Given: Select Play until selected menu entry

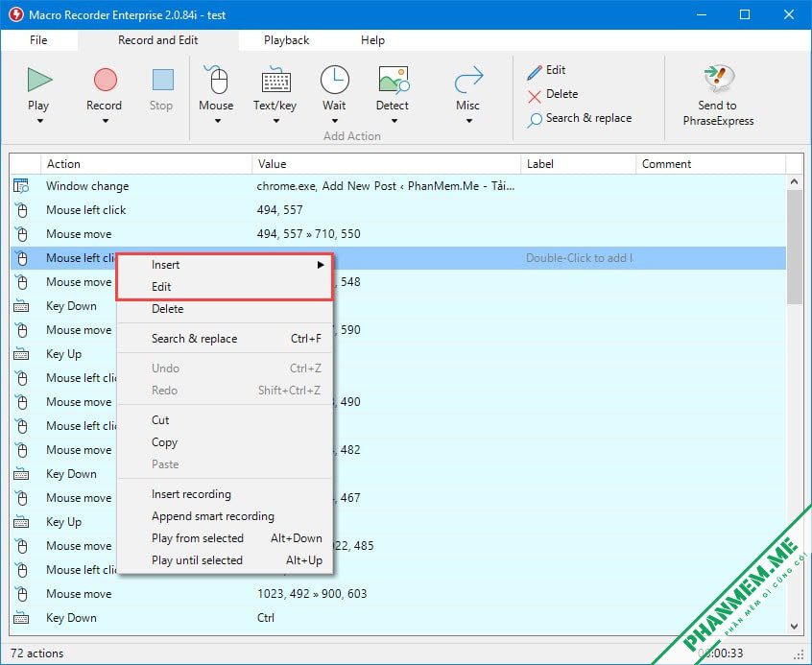Looking at the screenshot, I should [225, 560].
